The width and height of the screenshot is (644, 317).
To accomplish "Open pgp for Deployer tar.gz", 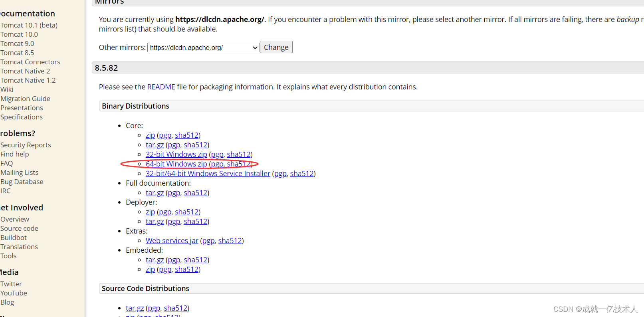I will pos(174,222).
